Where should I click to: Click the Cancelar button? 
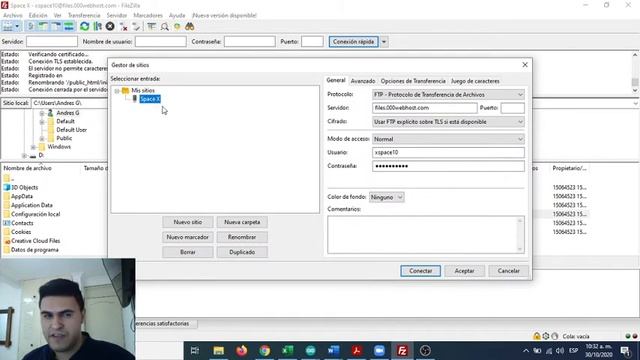tap(509, 271)
